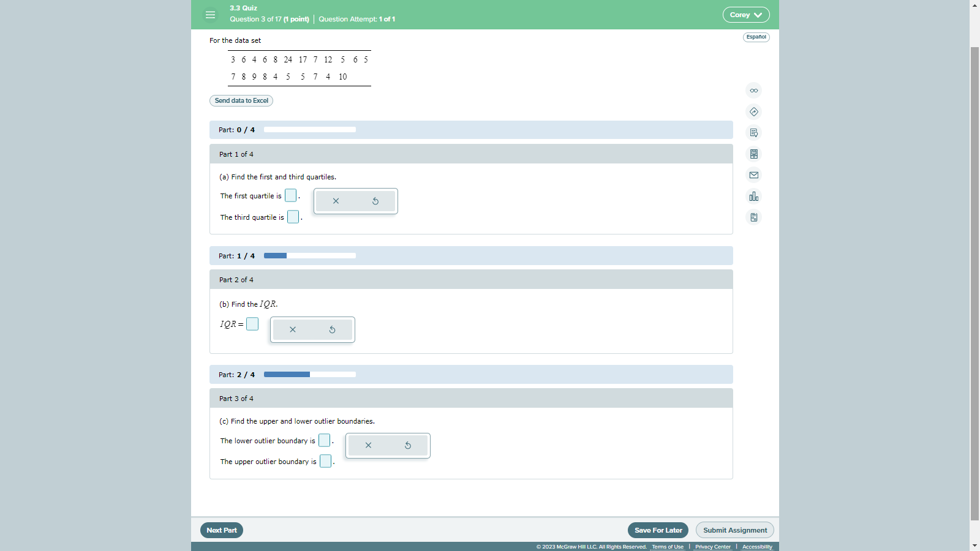
Task: Clear the outlier boundary answer with X
Action: click(x=368, y=445)
